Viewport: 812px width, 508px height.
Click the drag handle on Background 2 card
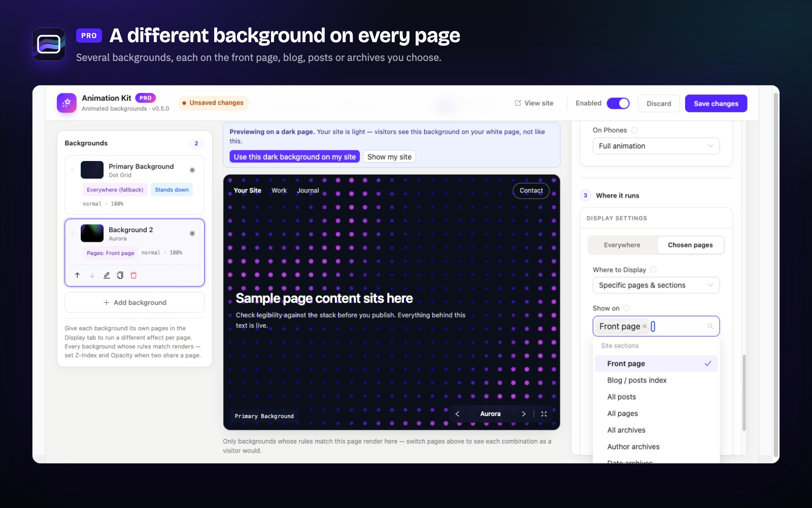coord(73,234)
